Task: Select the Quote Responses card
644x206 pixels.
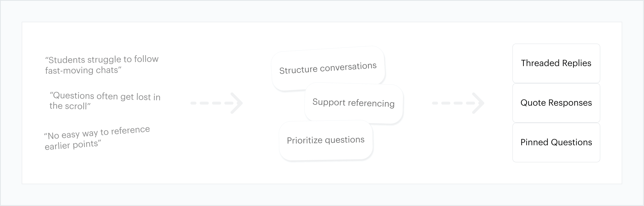Action: [x=556, y=103]
